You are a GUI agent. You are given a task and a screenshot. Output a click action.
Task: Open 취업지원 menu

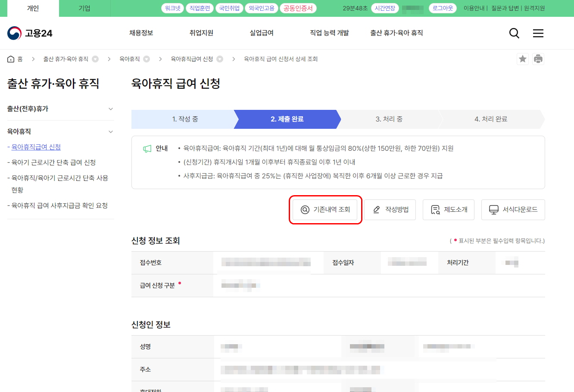coord(201,33)
